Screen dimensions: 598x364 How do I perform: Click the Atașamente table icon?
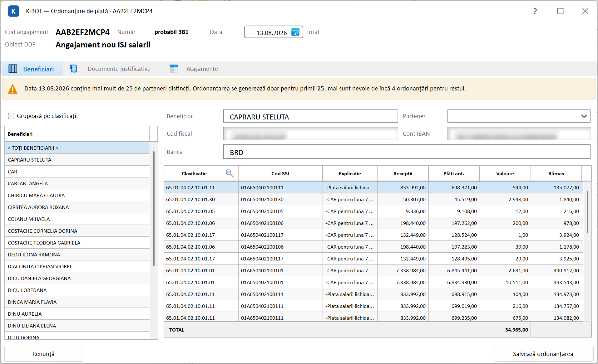174,69
